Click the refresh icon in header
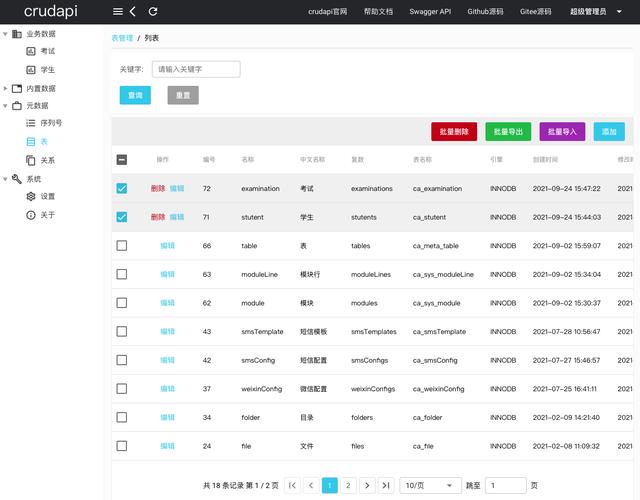Screen dimensions: 640x500 [153, 11]
